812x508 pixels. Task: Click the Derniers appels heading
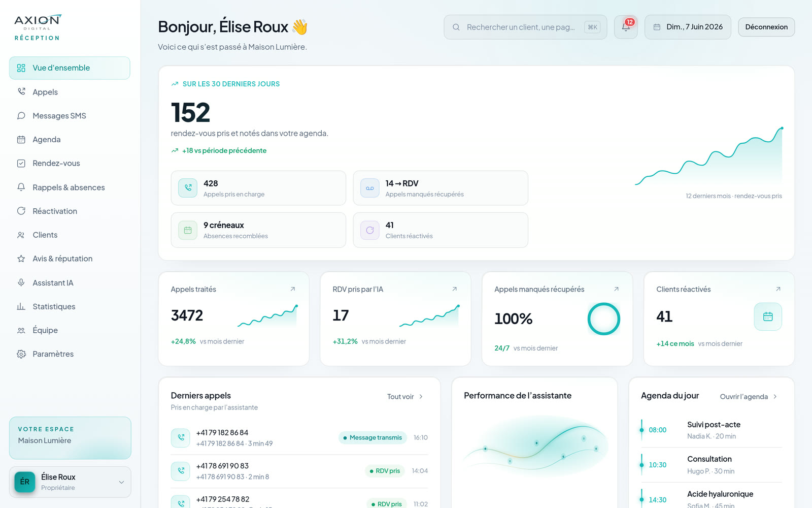pyautogui.click(x=201, y=396)
